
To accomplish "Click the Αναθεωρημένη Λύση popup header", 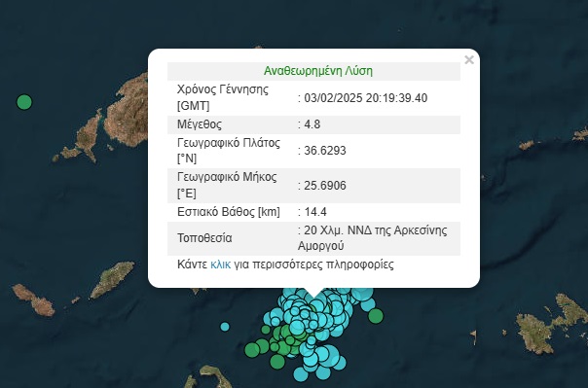I will point(318,71).
